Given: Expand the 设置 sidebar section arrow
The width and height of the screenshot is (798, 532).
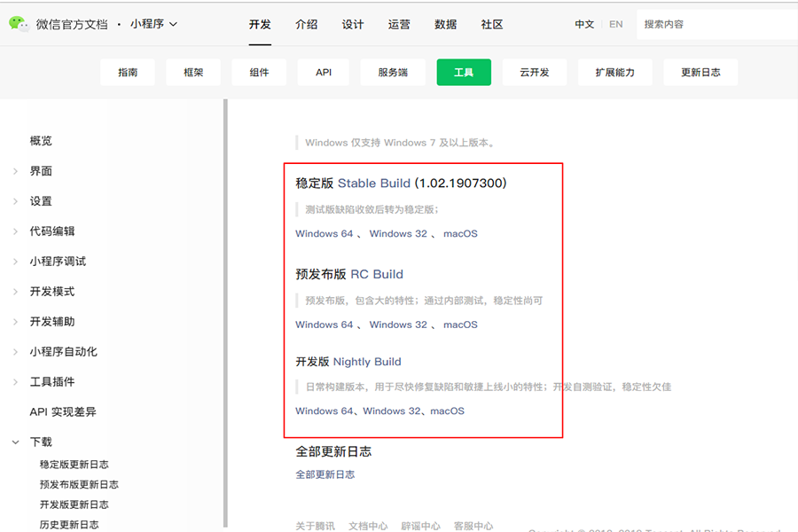Looking at the screenshot, I should pyautogui.click(x=15, y=201).
